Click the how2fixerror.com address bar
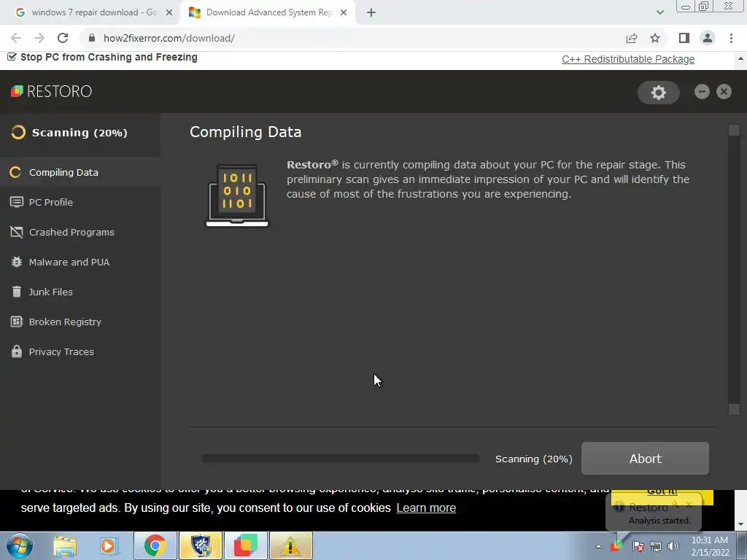The width and height of the screenshot is (747, 560). coord(352,38)
